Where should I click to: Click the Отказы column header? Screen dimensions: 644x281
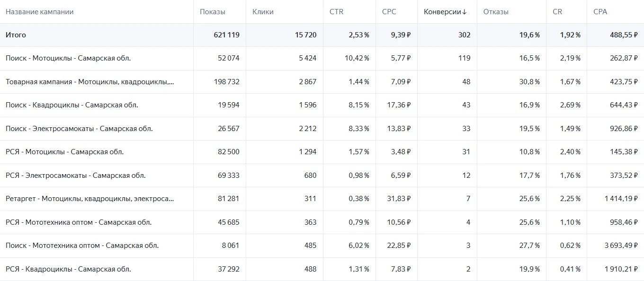click(496, 12)
